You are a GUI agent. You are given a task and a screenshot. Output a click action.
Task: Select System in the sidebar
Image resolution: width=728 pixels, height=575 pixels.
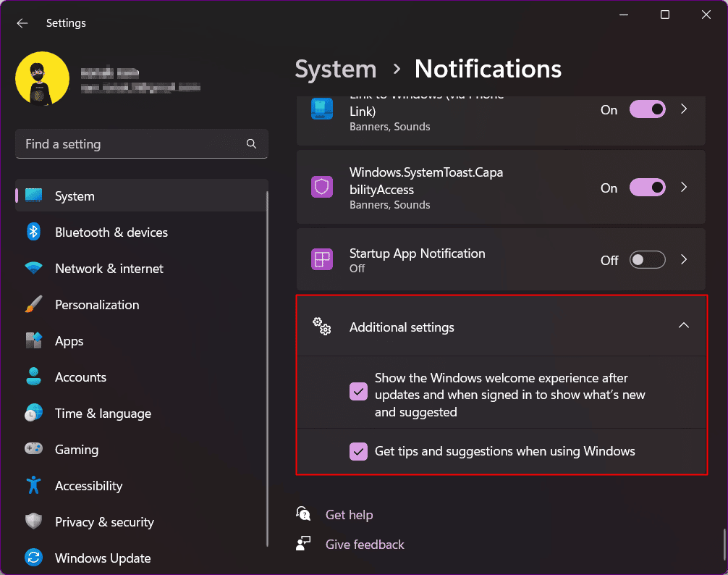click(142, 196)
